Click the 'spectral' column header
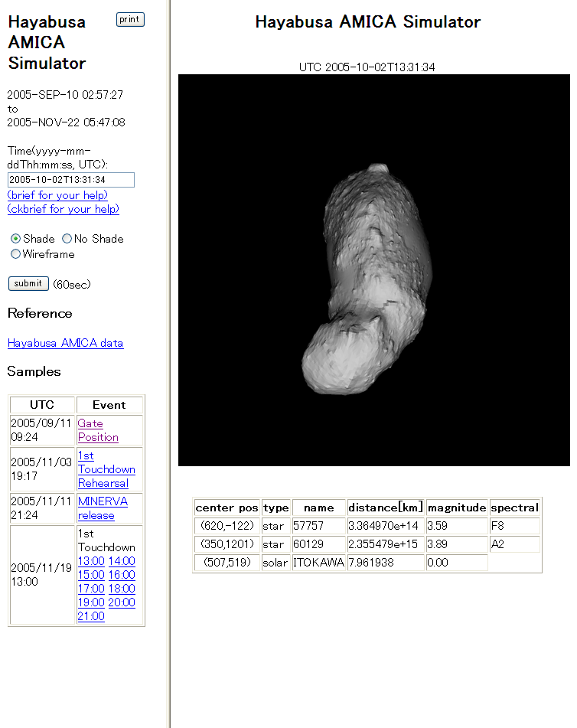The image size is (577, 728). (x=515, y=508)
